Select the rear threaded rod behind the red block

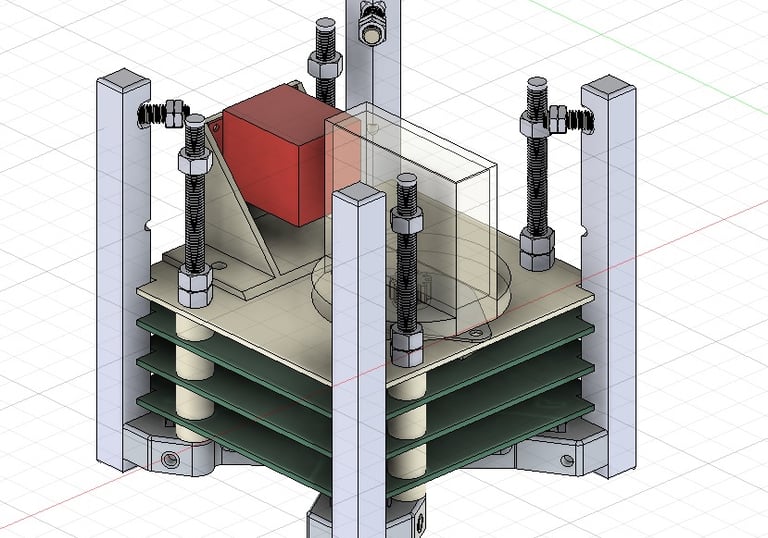pos(325,61)
